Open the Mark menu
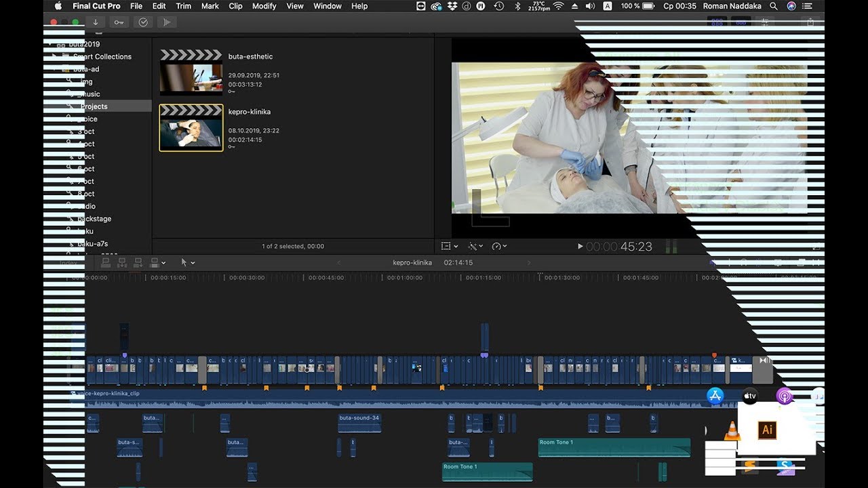The width and height of the screenshot is (868, 488). tap(210, 6)
